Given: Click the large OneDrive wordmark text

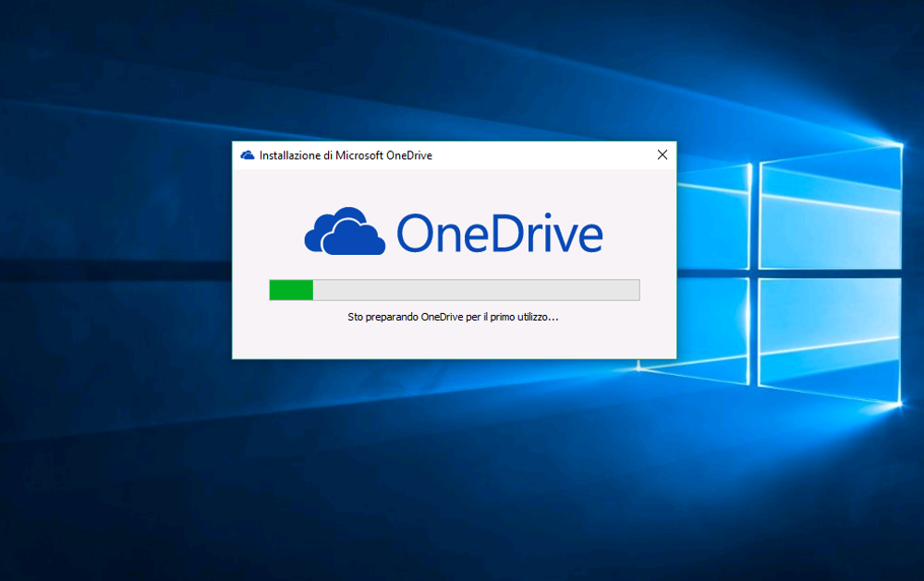Looking at the screenshot, I should pos(500,233).
